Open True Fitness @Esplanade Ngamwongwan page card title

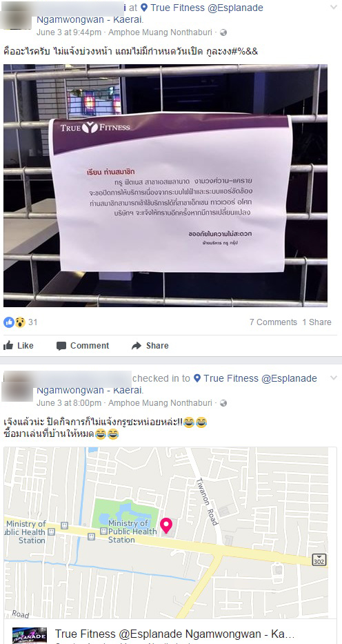click(174, 634)
